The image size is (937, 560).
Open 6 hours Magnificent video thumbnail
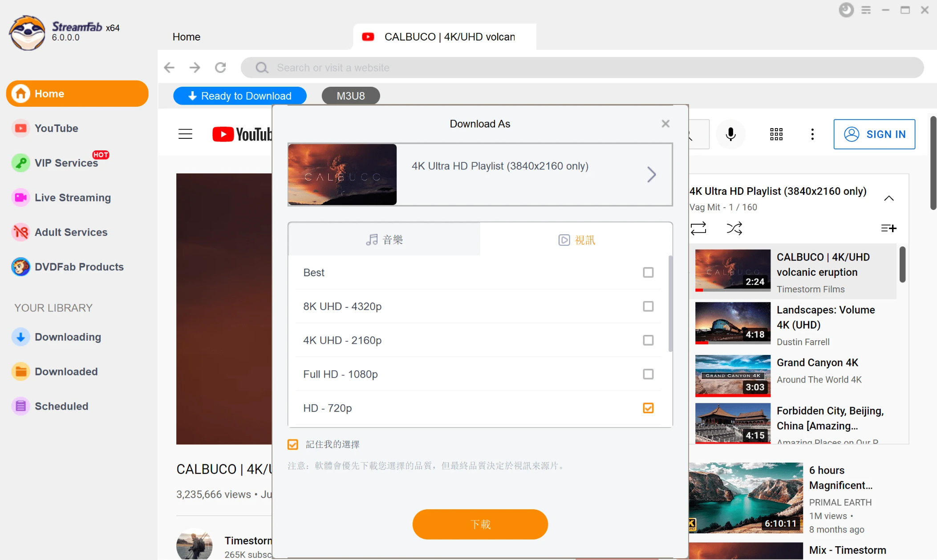(746, 498)
